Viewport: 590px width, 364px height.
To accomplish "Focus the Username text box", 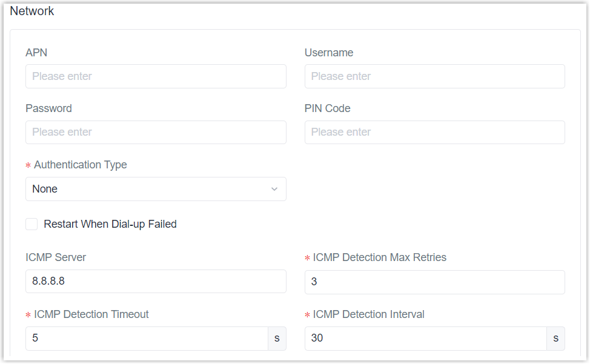I will [434, 76].
